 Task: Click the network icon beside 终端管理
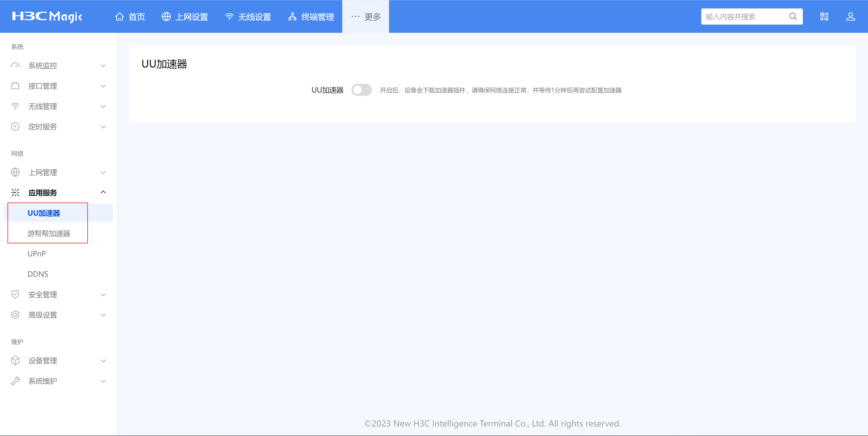[x=292, y=17]
